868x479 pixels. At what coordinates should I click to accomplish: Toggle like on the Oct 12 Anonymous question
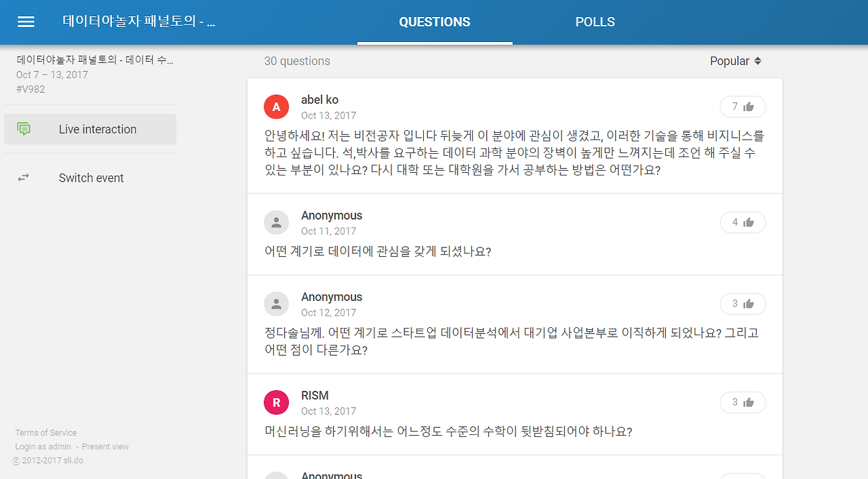[x=743, y=304]
